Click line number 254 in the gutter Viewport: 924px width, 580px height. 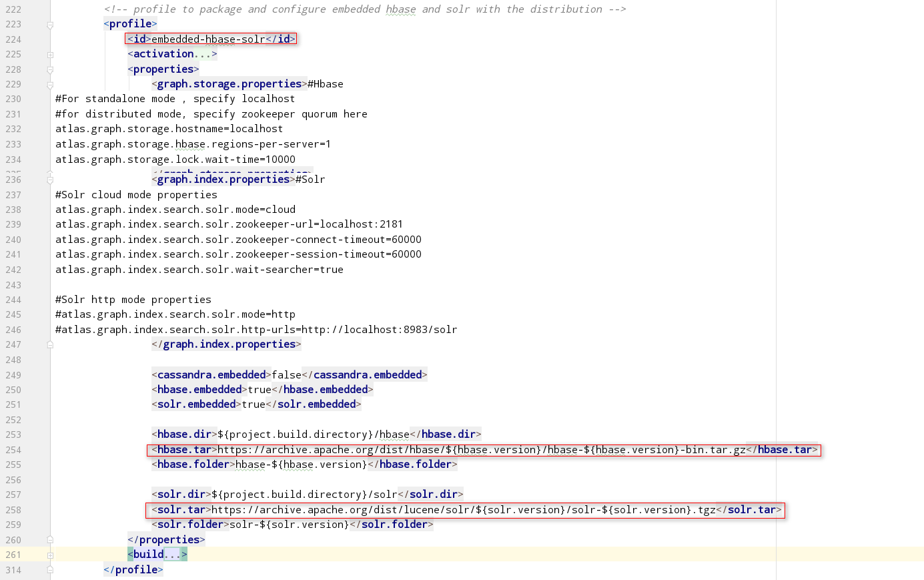click(x=13, y=450)
